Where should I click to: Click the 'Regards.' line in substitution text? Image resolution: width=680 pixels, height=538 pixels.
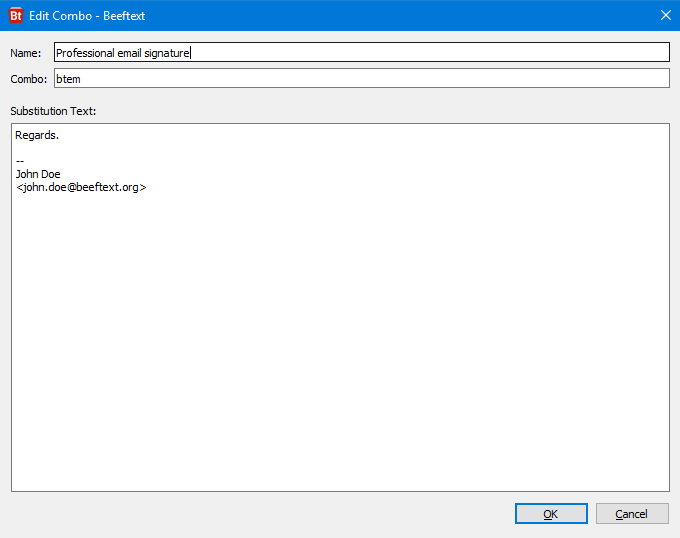point(37,135)
